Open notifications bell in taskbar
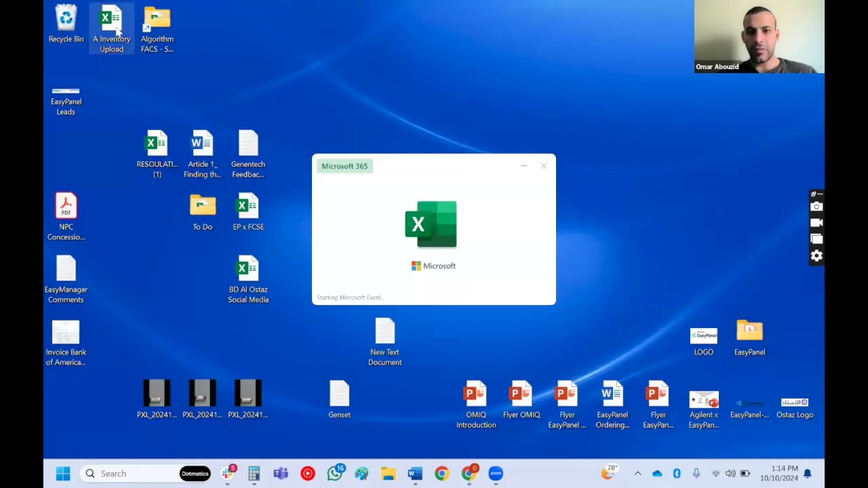Image resolution: width=868 pixels, height=488 pixels. pyautogui.click(x=808, y=474)
